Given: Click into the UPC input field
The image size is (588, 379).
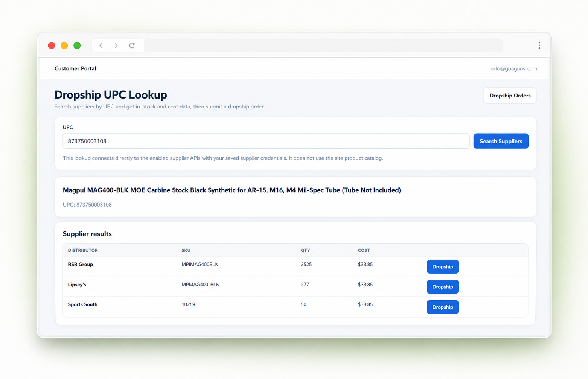Looking at the screenshot, I should 266,141.
